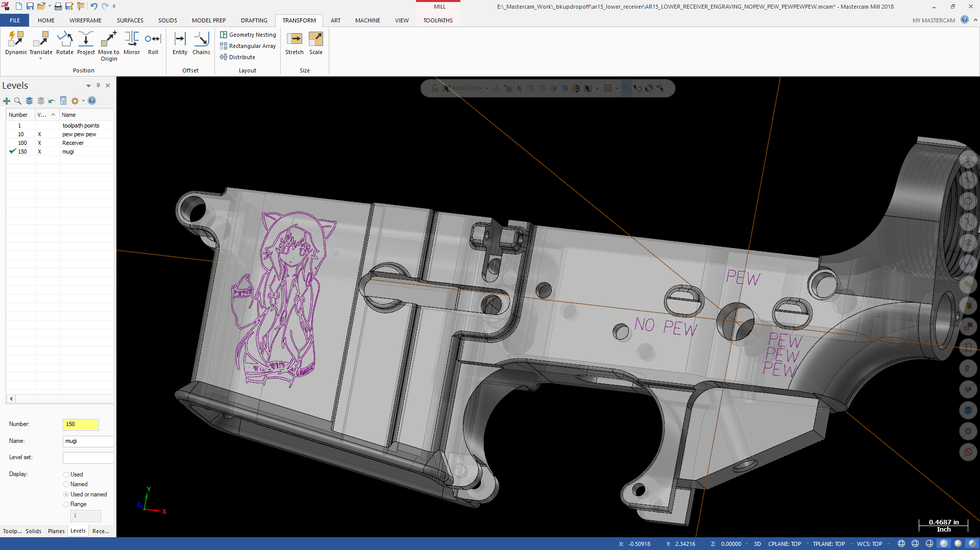The image size is (980, 550).
Task: Find a level with the magnifier icon
Action: tap(18, 101)
